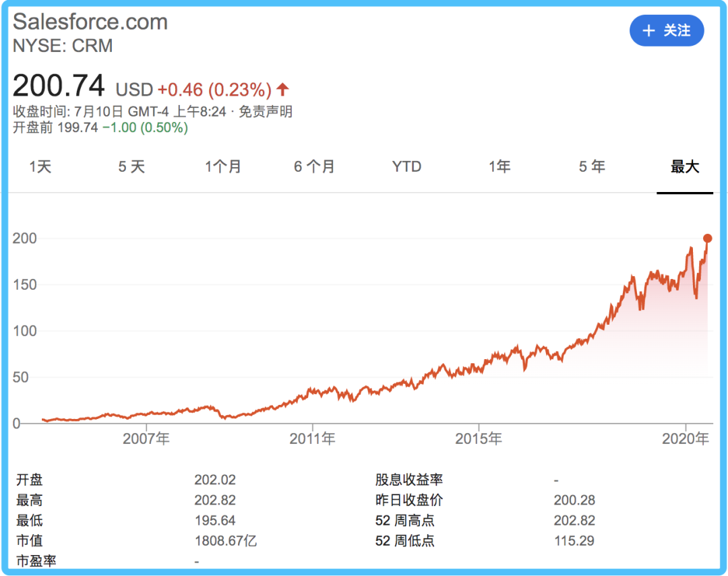Click the 开盘前 199.74 pre-market text
The width and height of the screenshot is (728, 576).
(55, 127)
